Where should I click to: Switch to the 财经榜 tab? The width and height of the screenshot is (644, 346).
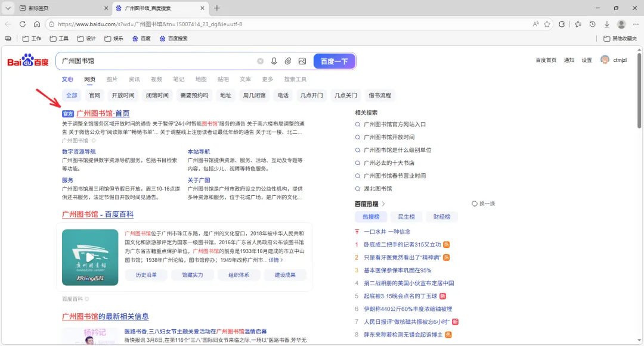tap(441, 217)
